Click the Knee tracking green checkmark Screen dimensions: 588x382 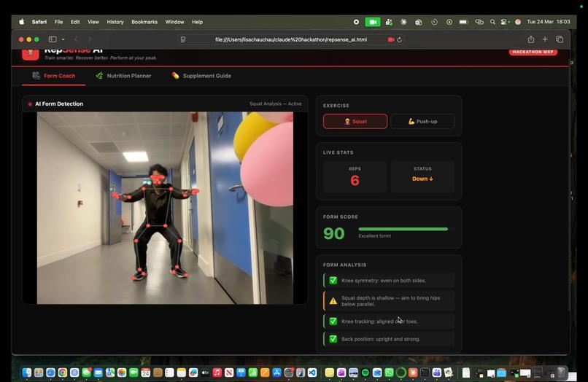pos(333,321)
